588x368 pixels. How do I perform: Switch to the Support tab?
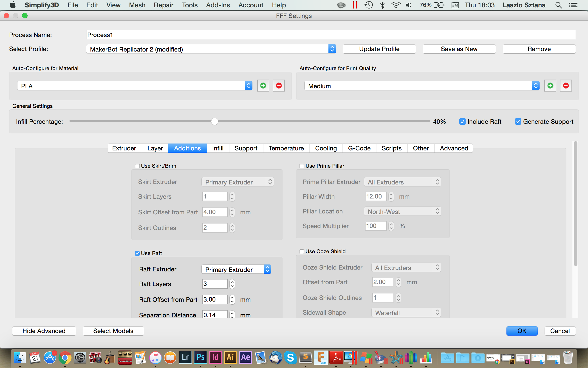[246, 148]
